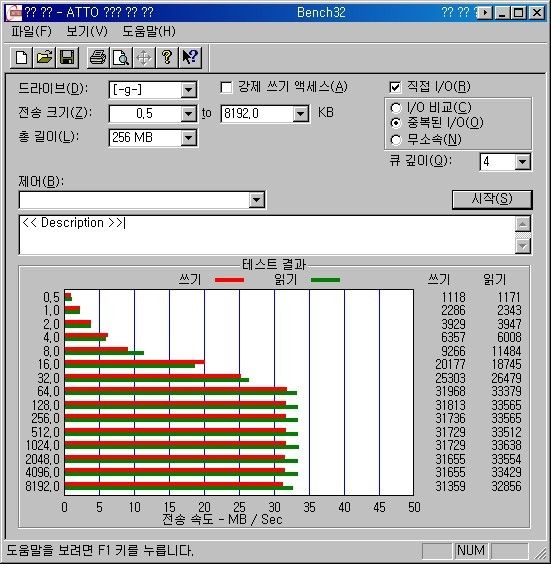Expand the 큐 깊이(Q) queue depth dropdown
Screen dimensions: 551x564
(x=523, y=162)
